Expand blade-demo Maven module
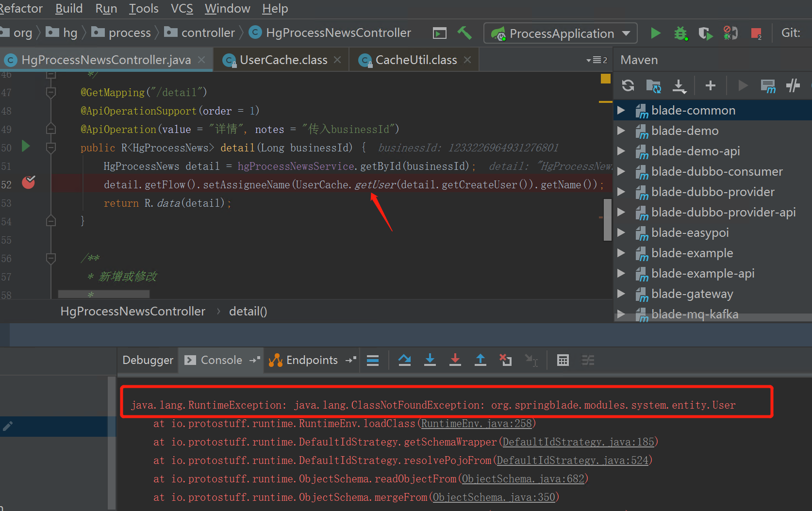812x511 pixels. (621, 131)
